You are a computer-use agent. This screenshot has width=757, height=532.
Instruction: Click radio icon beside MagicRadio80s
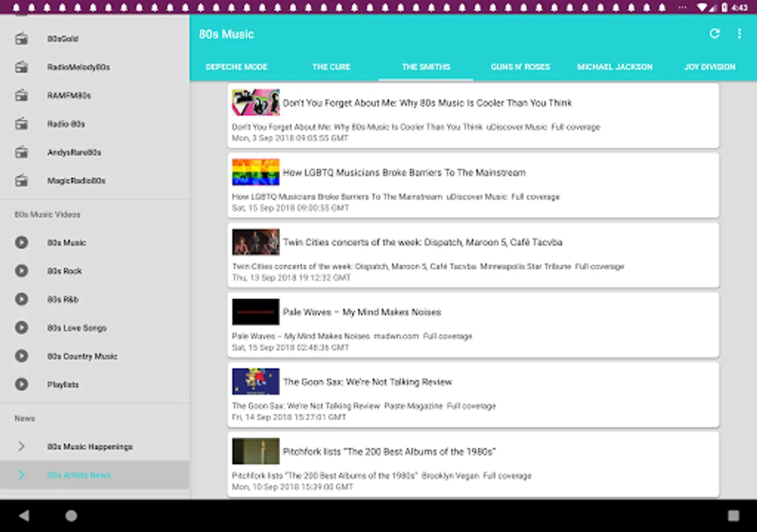(21, 180)
